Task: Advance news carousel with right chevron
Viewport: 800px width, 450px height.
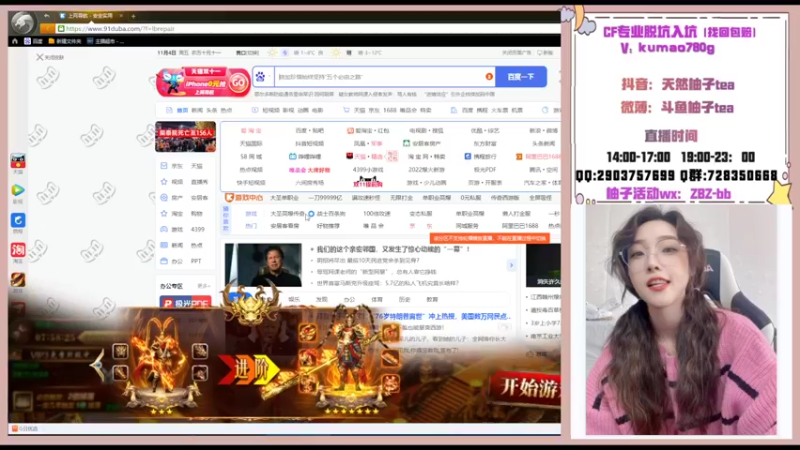Action: pyautogui.click(x=511, y=265)
